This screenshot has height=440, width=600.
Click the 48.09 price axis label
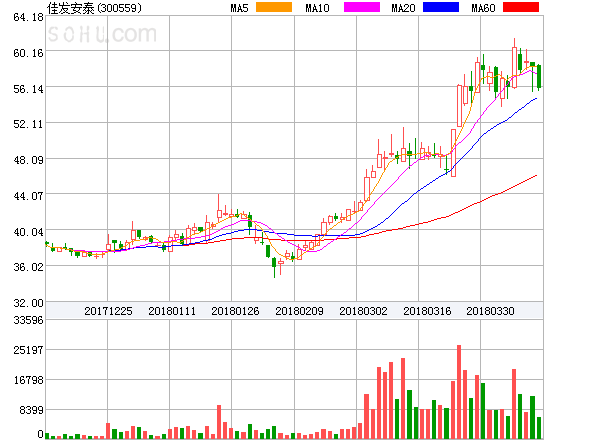click(28, 160)
